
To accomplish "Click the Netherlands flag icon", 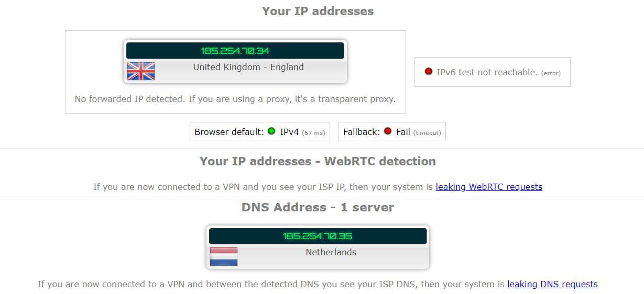I will (x=224, y=256).
